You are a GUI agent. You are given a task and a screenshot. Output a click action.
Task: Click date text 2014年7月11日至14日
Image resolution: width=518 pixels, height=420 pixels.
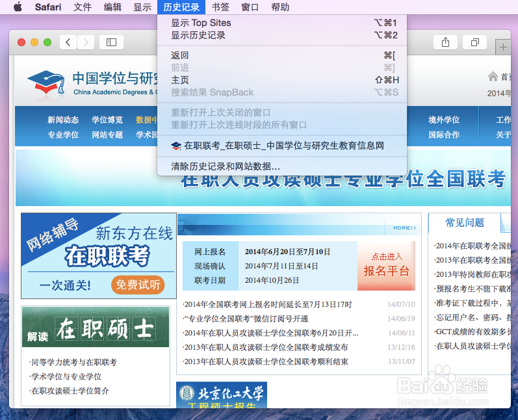(281, 266)
